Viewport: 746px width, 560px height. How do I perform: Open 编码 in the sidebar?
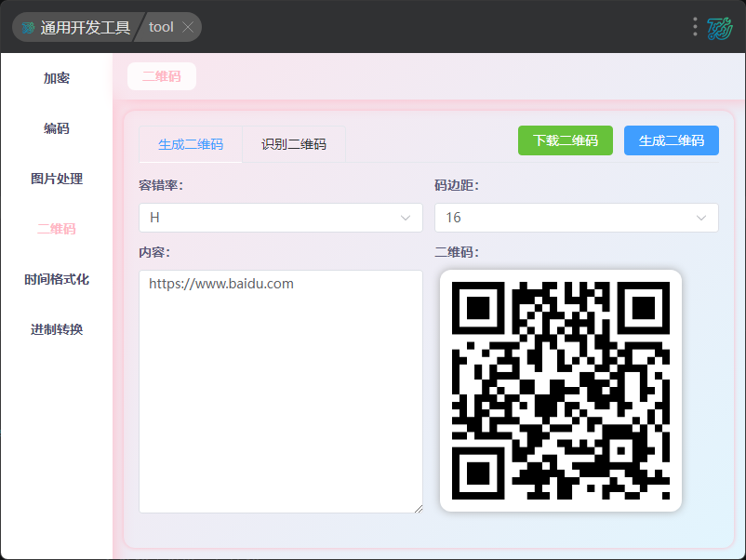(57, 128)
